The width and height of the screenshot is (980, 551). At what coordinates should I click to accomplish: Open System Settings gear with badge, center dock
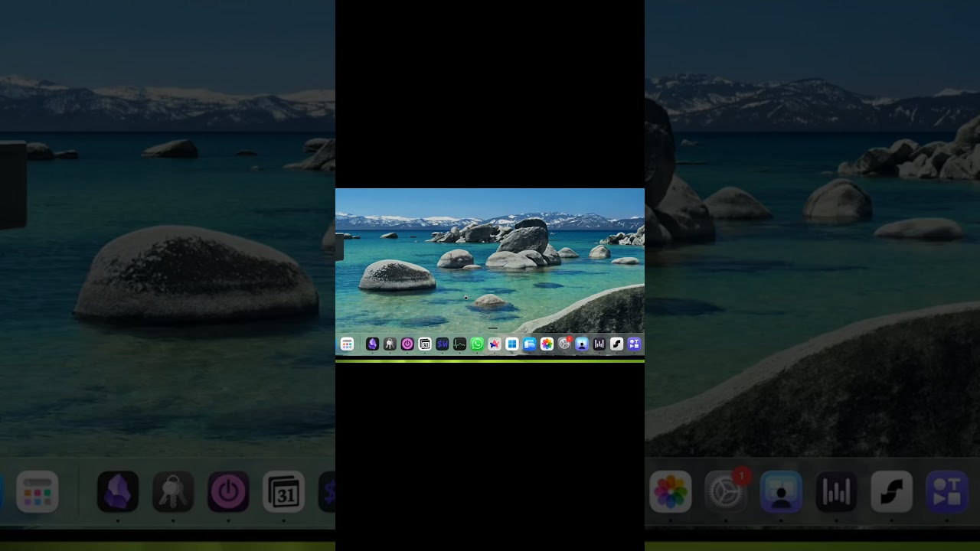[x=564, y=344]
